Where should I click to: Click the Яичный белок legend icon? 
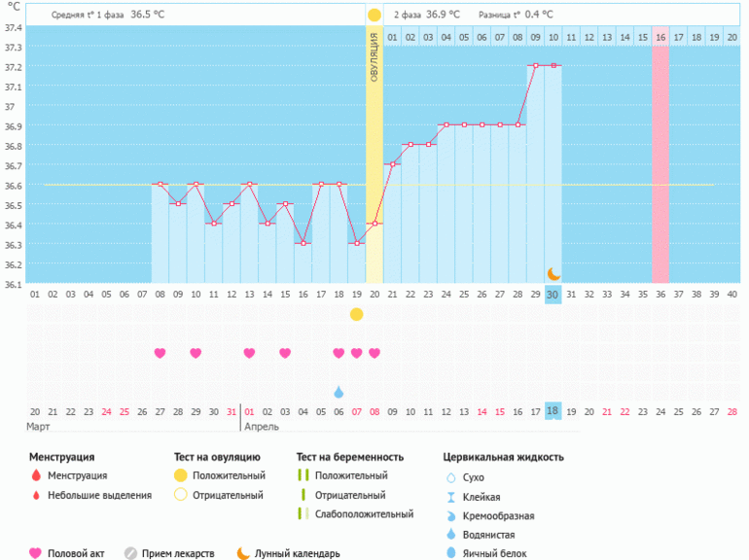[450, 553]
